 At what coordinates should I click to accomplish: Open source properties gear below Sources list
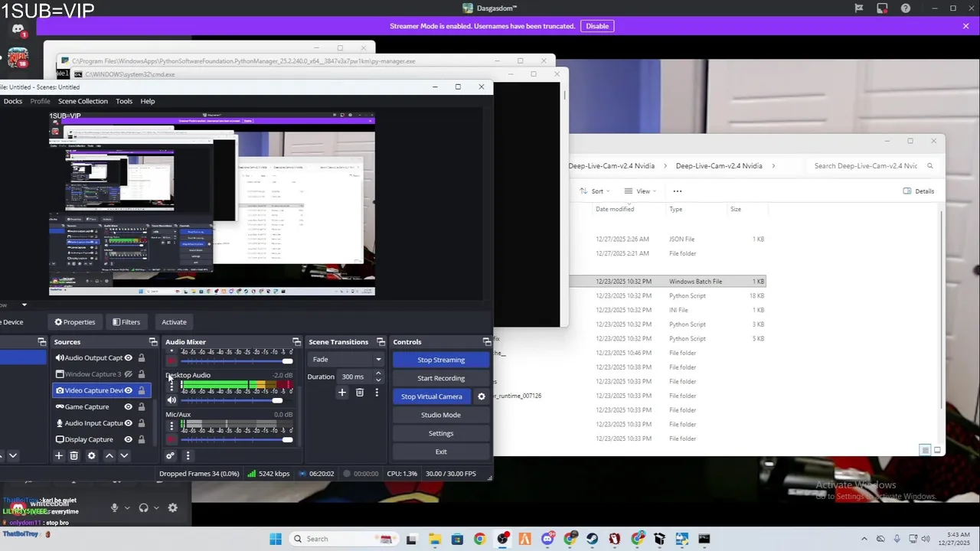coord(91,455)
